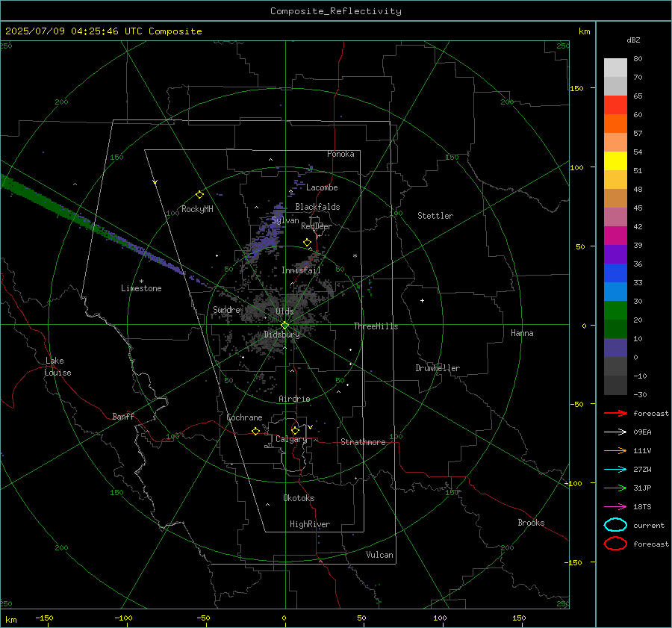
Task: Click the Limestone label
Action: pos(141,288)
